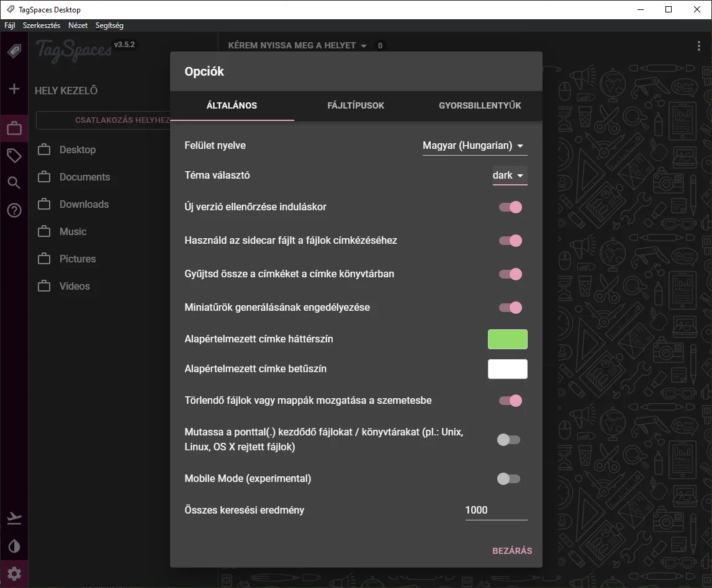Enable showing dot-prefixed hidden files switch
Image resolution: width=712 pixels, height=588 pixels.
(x=508, y=440)
